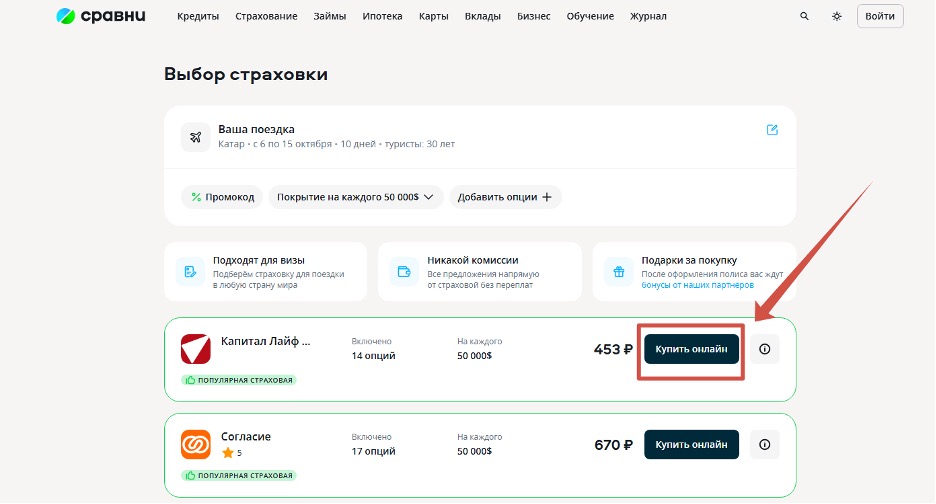This screenshot has height=504, width=936.
Task: Click the visa document icon
Action: (190, 272)
